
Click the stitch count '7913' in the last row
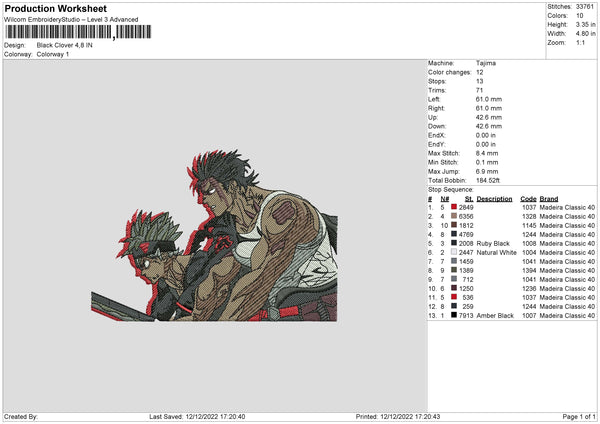click(466, 315)
